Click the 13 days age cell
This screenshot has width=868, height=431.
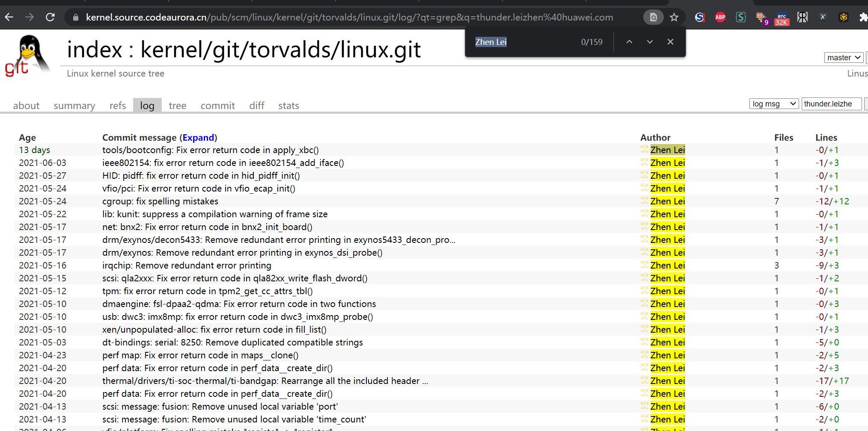point(35,150)
